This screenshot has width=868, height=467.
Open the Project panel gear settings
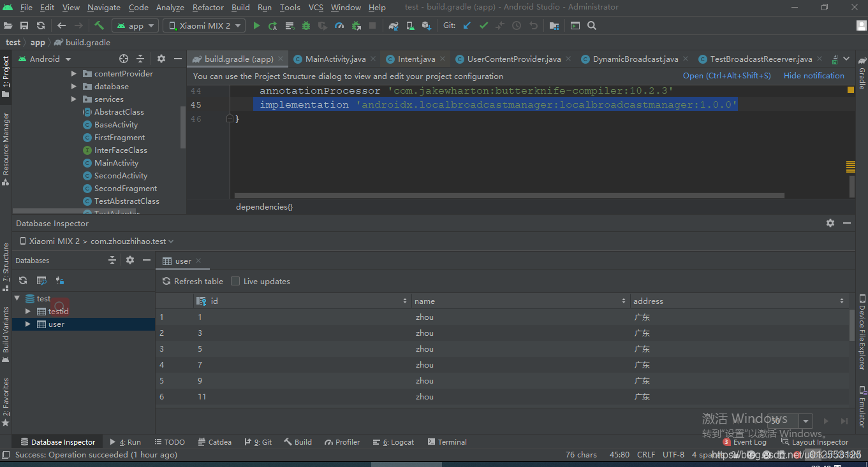161,59
